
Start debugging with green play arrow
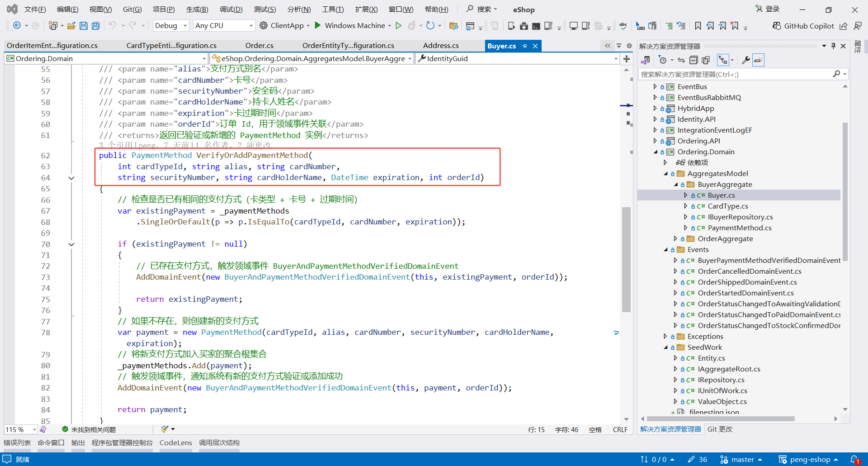click(318, 25)
